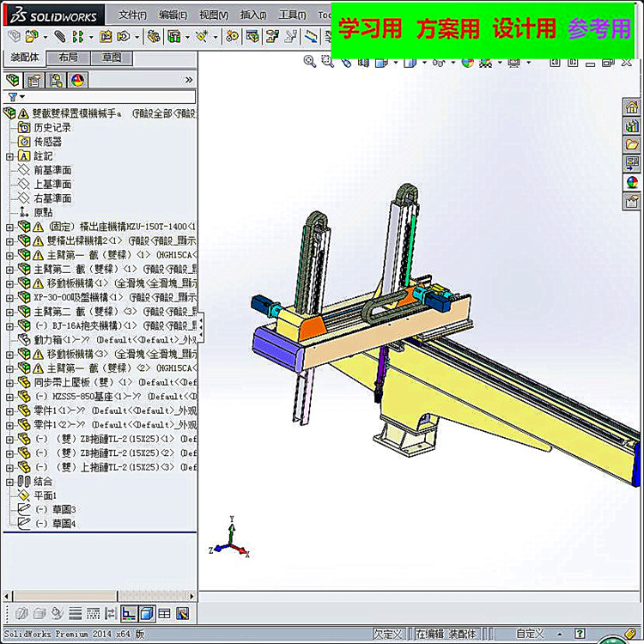Switch to the ConfigurationManager tab
Image resolution: width=644 pixels, height=644 pixels.
tap(56, 80)
